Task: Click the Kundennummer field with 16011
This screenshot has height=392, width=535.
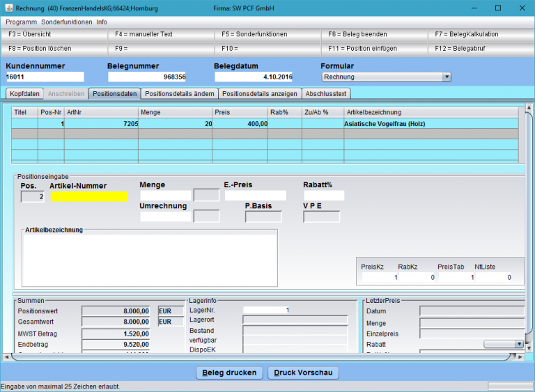Action: tap(45, 77)
